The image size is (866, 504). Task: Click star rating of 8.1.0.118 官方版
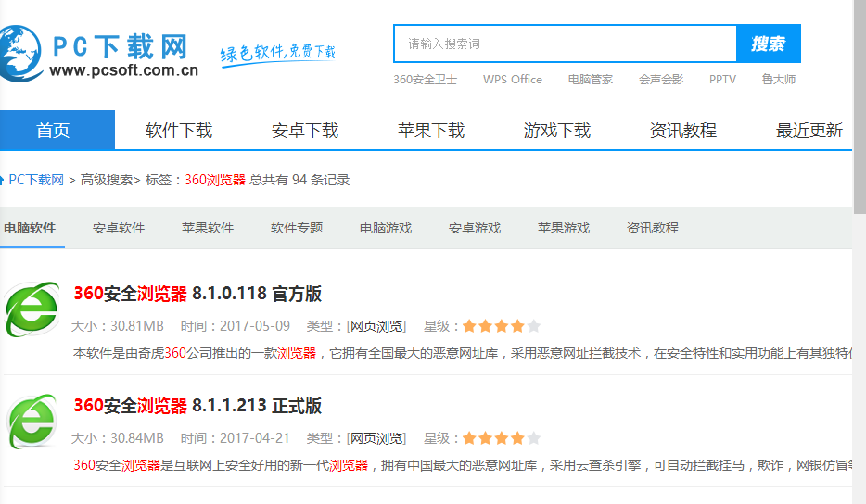502,326
